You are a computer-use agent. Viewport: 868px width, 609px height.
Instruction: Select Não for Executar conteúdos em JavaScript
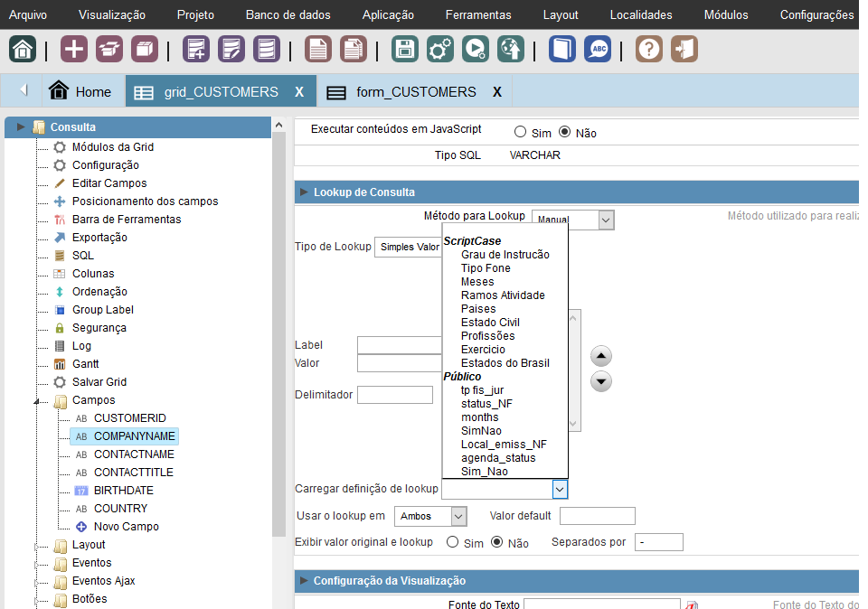565,132
